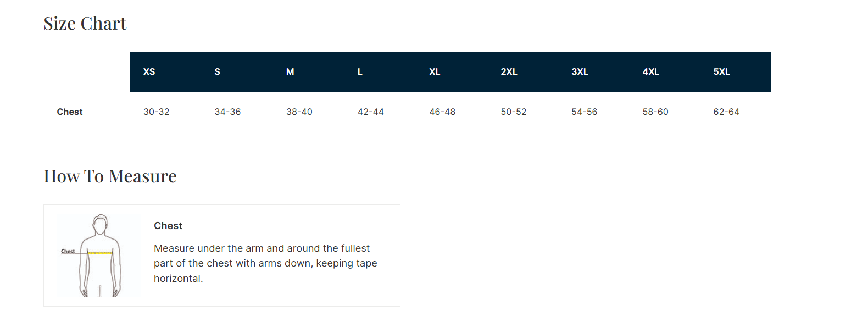Click the Chest title in measuring card
Screen dimensions: 868x322
pos(168,226)
